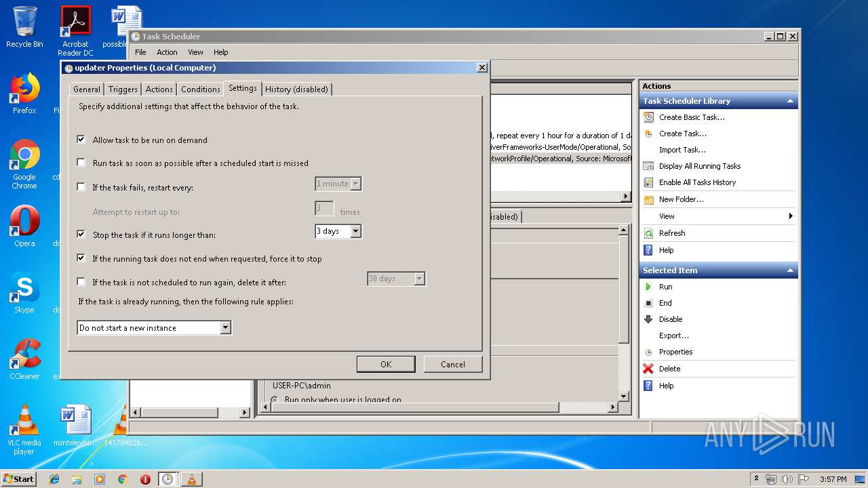Click VLC icon in taskbar
This screenshot has height=488, width=868.
(191, 479)
